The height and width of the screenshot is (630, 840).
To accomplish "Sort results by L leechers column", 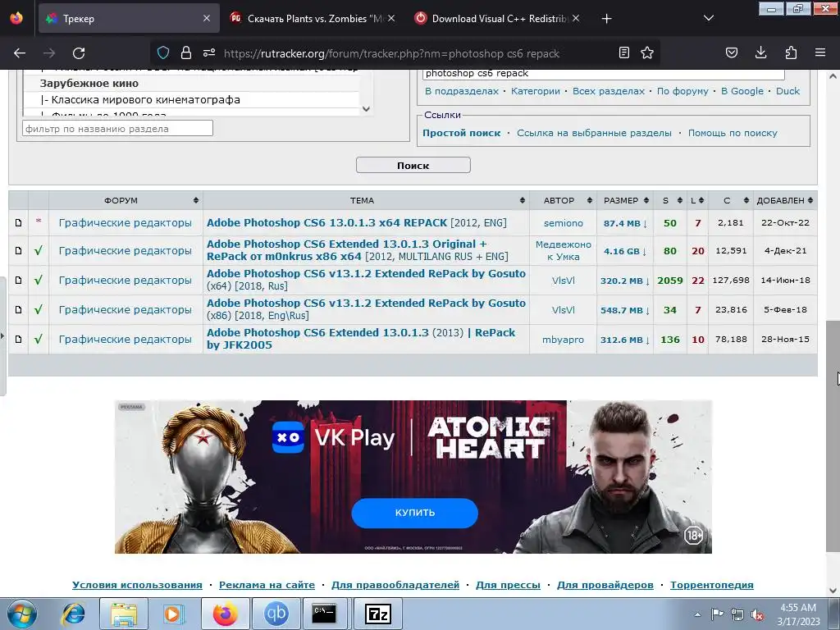I will click(697, 200).
